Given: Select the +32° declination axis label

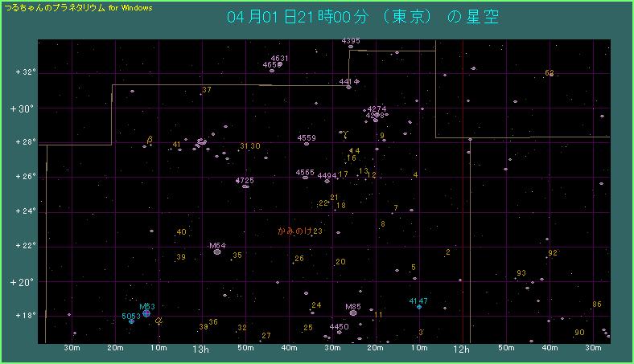Looking at the screenshot, I should click(x=25, y=72).
